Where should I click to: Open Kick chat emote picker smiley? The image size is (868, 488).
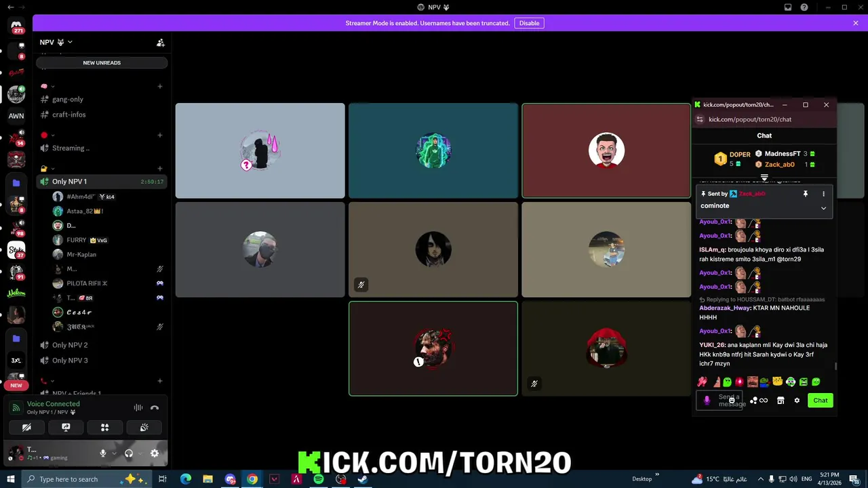coord(732,401)
